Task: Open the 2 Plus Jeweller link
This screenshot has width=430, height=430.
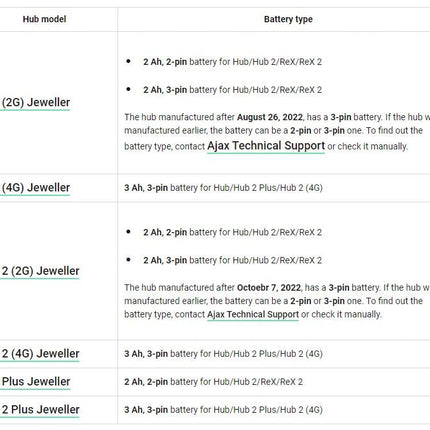Action: pos(40,410)
